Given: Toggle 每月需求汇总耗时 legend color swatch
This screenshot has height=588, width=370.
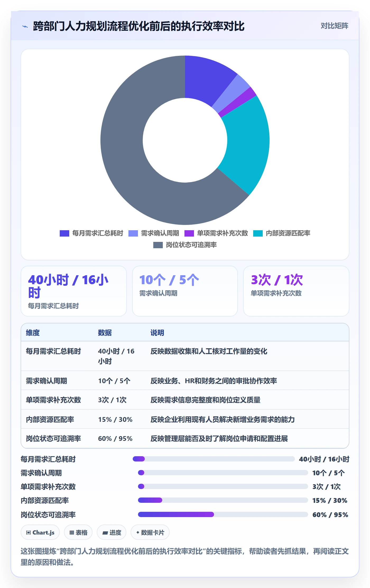Looking at the screenshot, I should pos(64,233).
